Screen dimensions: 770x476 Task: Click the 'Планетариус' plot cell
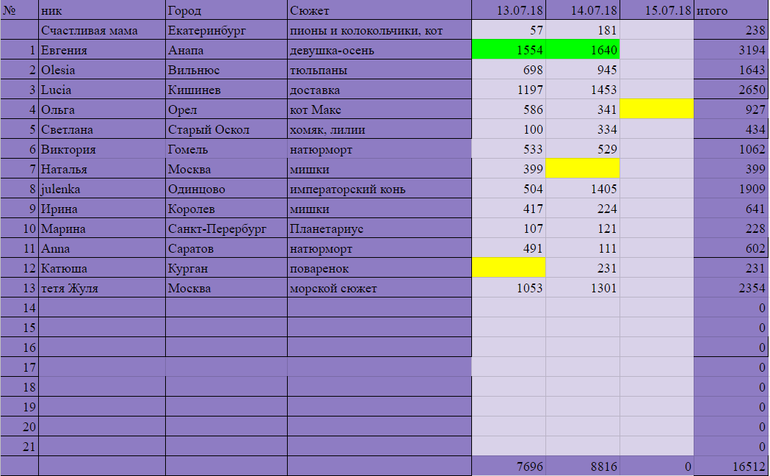tap(378, 228)
